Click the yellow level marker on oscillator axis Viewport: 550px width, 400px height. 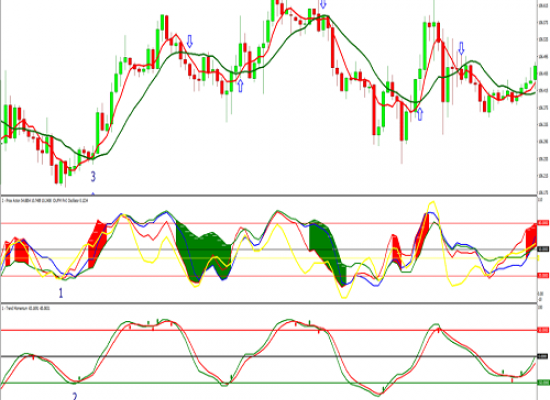pos(539,258)
